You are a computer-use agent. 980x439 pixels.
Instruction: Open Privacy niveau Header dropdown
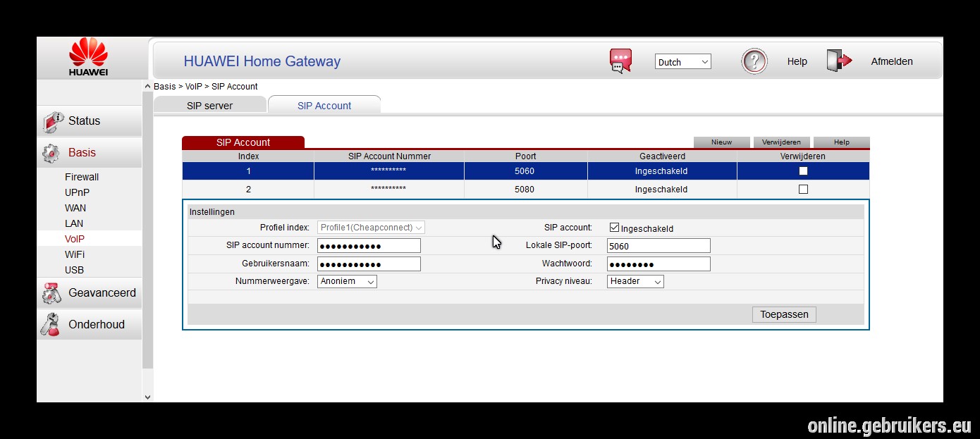(x=635, y=281)
